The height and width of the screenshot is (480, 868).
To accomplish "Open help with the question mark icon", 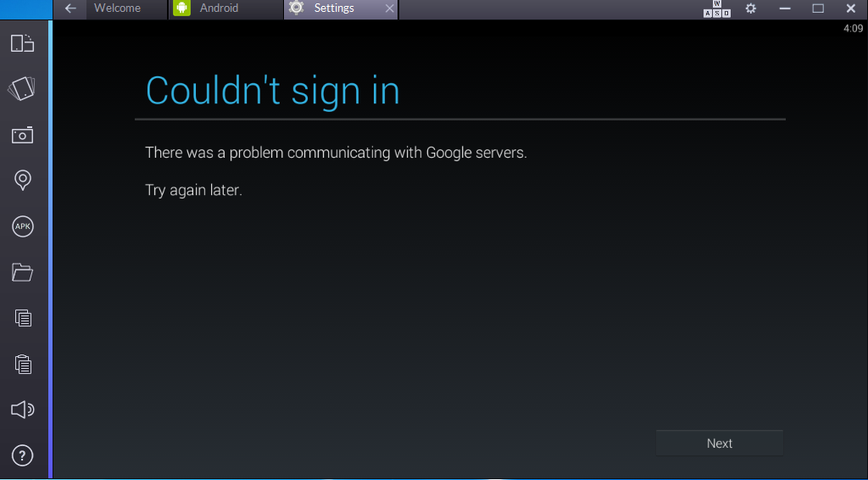I will point(23,455).
